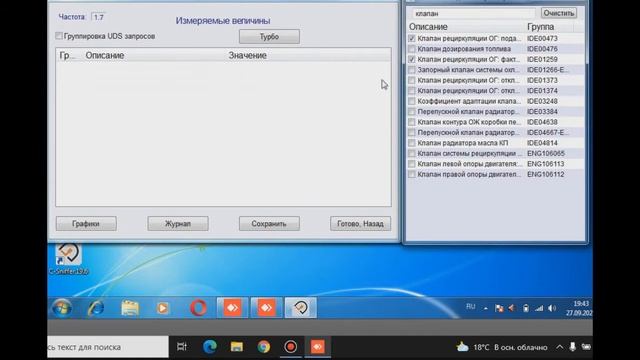Check the IDE04667 Перепускной клапан checkbox
Screen dimensions: 640x360
coord(412,133)
